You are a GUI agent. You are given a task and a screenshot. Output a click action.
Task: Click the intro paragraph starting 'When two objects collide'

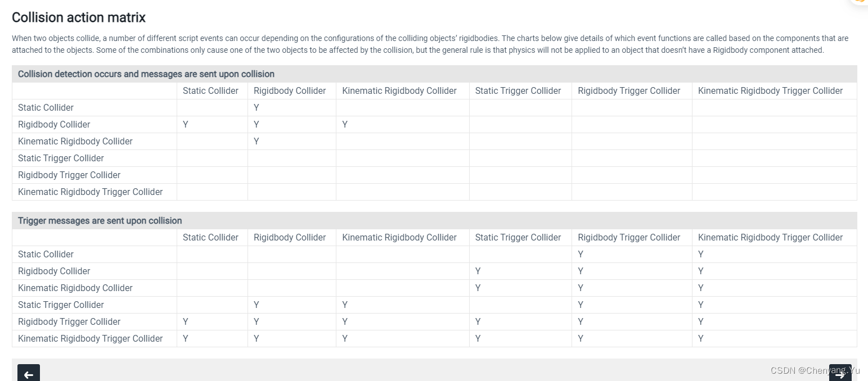pyautogui.click(x=430, y=44)
